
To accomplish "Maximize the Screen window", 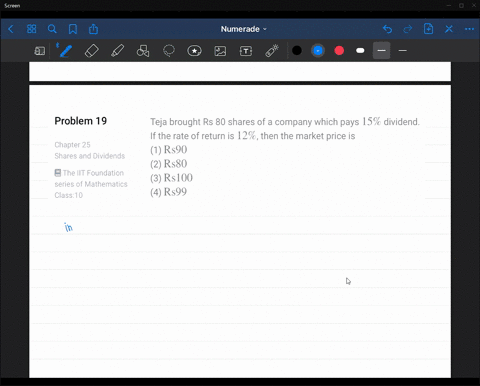I will (x=461, y=5).
